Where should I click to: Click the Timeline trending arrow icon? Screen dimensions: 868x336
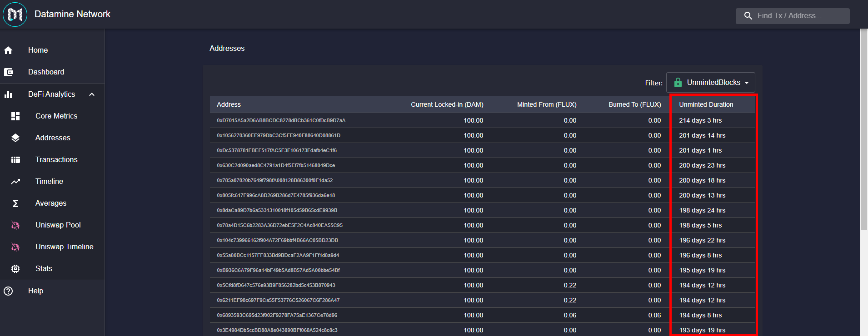pyautogui.click(x=15, y=182)
